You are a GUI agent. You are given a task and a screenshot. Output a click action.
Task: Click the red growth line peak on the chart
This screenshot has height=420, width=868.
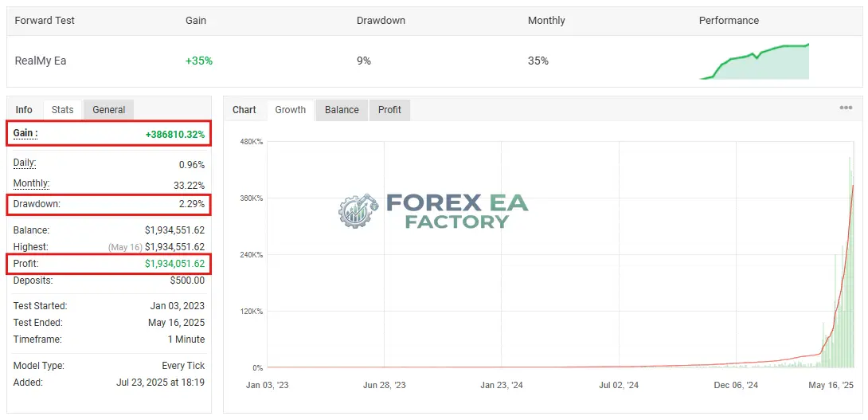tap(853, 186)
